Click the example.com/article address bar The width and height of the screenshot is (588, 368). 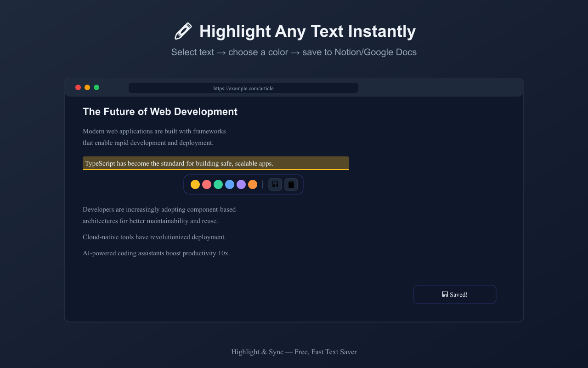coord(243,88)
